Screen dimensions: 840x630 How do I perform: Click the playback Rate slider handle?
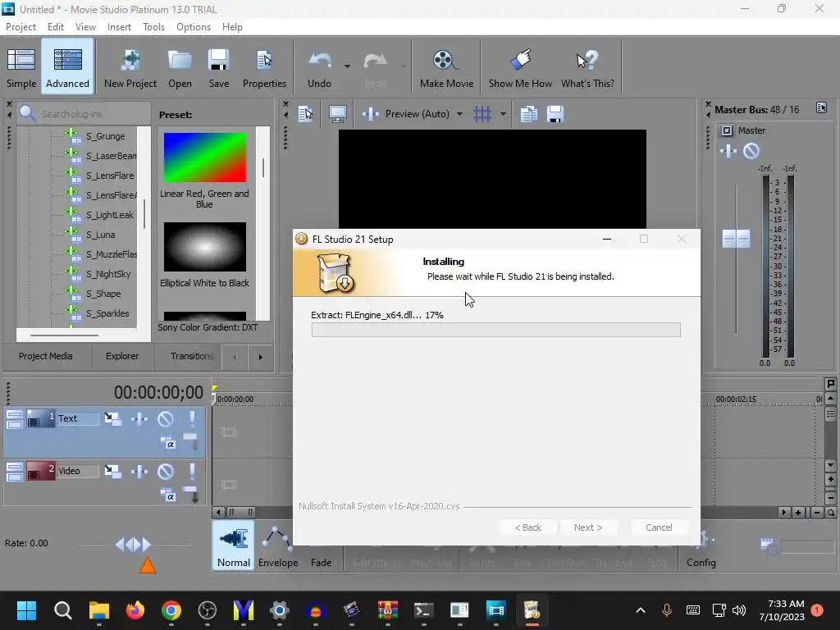[134, 545]
